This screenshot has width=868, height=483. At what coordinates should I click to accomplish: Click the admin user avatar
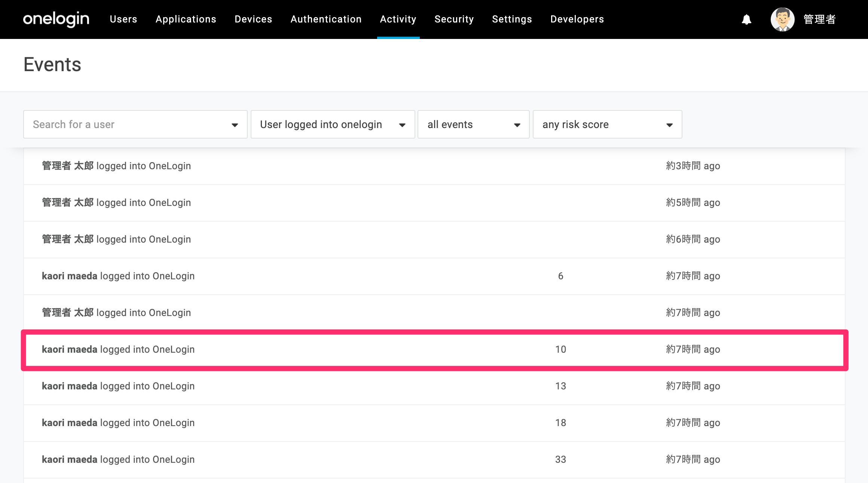pyautogui.click(x=782, y=19)
